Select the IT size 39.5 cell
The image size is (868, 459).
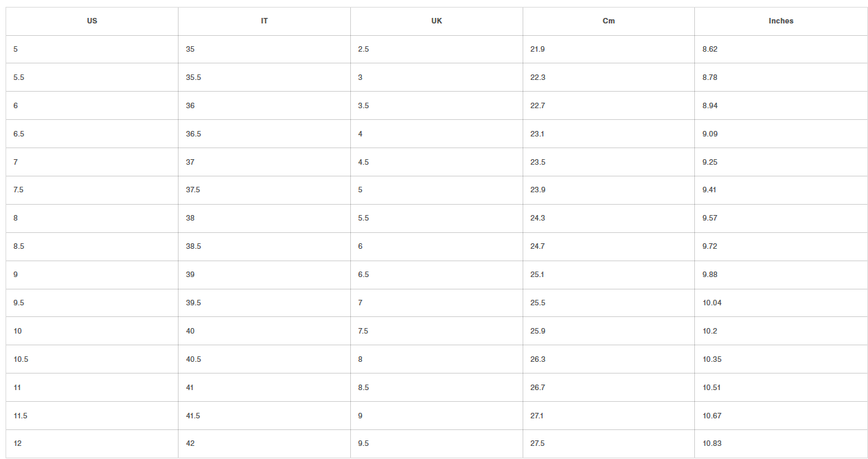(194, 303)
